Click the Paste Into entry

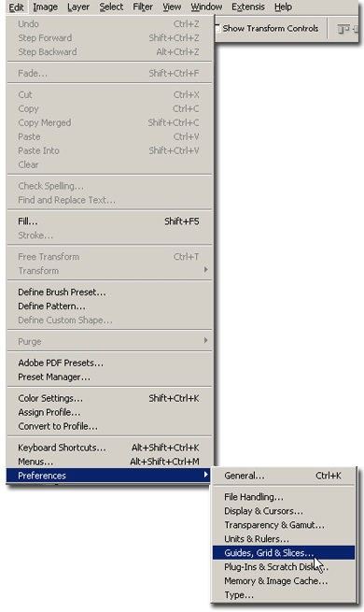coord(109,150)
